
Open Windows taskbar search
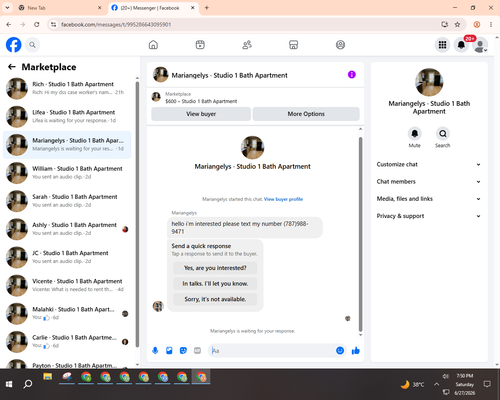[x=28, y=384]
